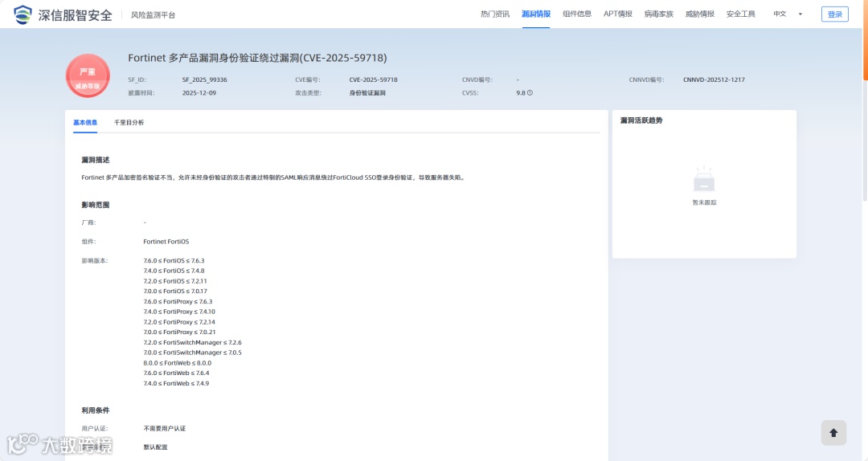This screenshot has width=868, height=461.
Task: Open the 漏洞情报 menu
Action: [x=536, y=14]
